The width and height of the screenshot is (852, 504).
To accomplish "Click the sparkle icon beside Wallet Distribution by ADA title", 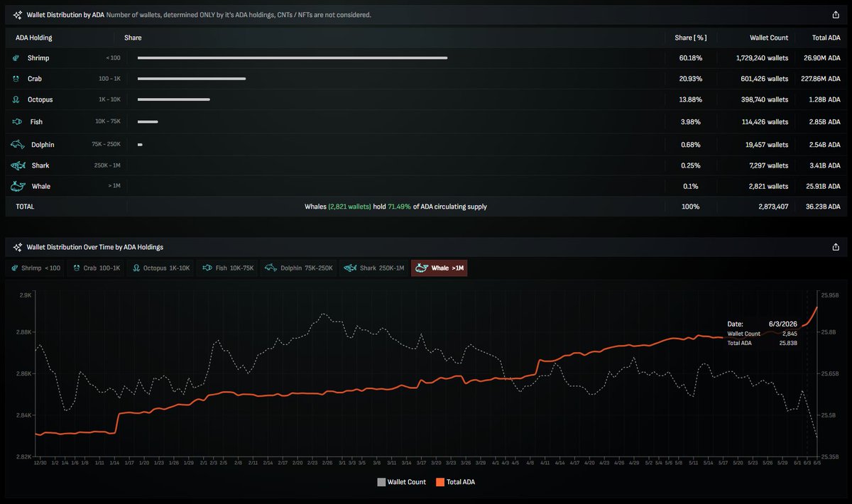I will click(x=17, y=14).
